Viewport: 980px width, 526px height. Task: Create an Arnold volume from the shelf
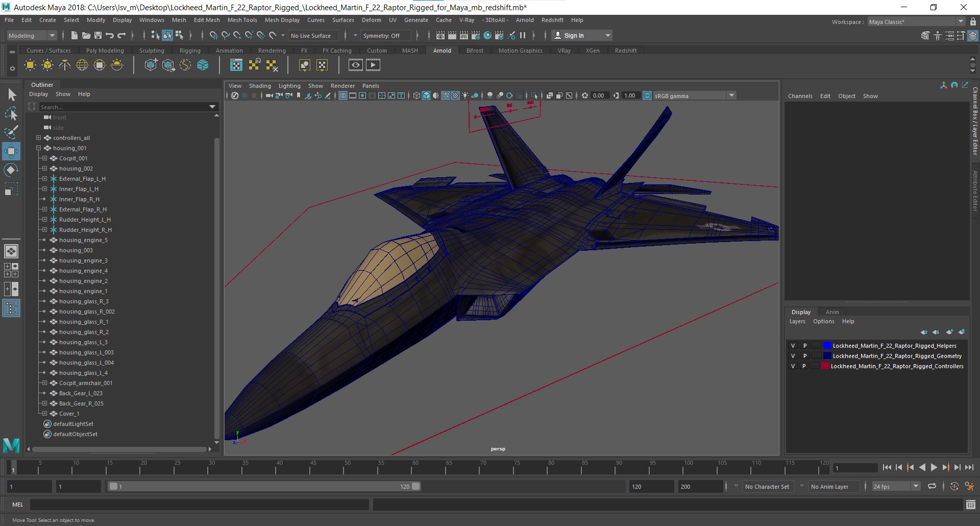[203, 65]
